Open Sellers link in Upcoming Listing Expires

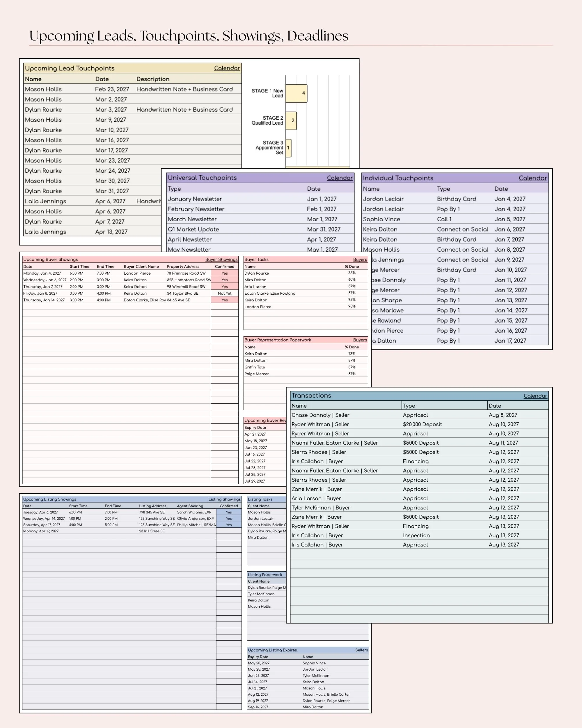coord(361,650)
